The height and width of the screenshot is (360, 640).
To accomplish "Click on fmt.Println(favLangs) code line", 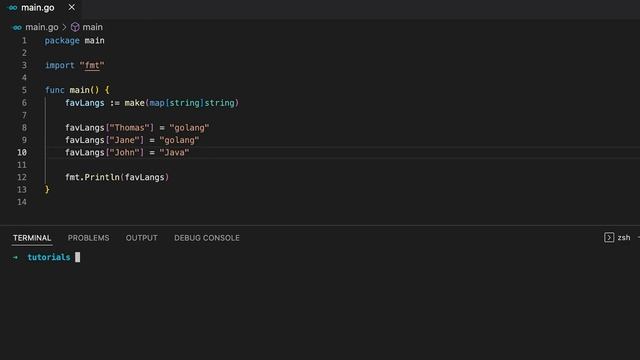I will (117, 177).
